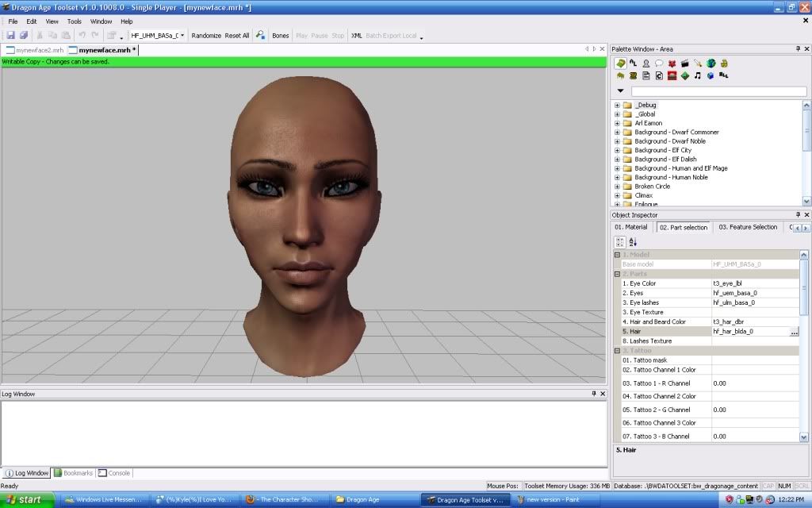Open the Tools menu
The width and height of the screenshot is (812, 508).
[x=74, y=21]
